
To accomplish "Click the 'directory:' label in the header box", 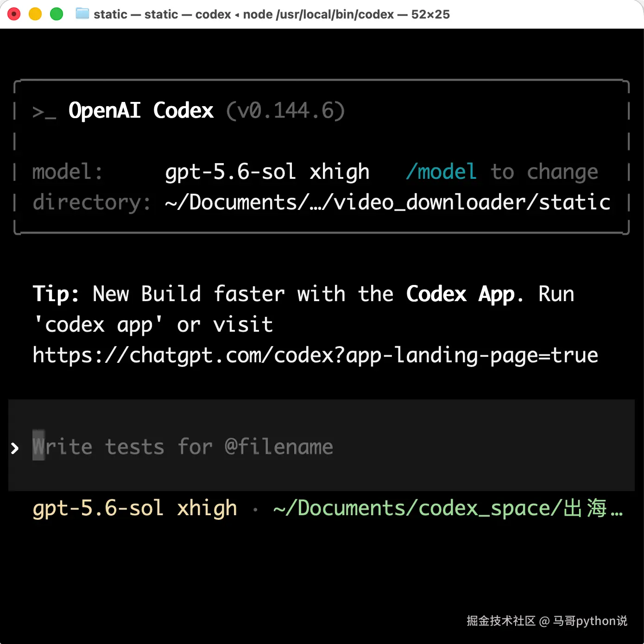I will [x=92, y=202].
